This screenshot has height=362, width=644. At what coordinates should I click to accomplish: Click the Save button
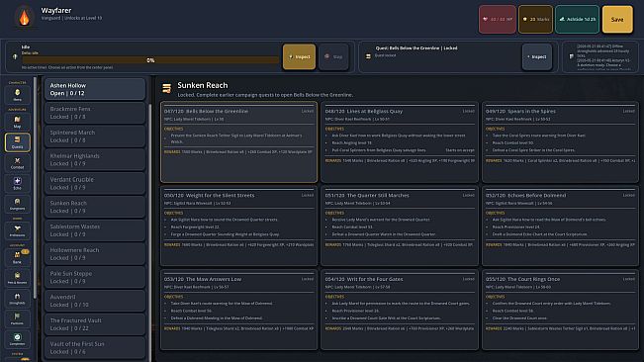pyautogui.click(x=617, y=20)
